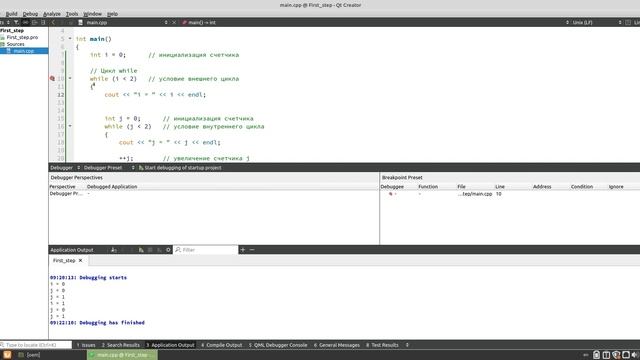Open Application Output settings gear icon
The width and height of the screenshot is (640, 360).
pos(168,250)
